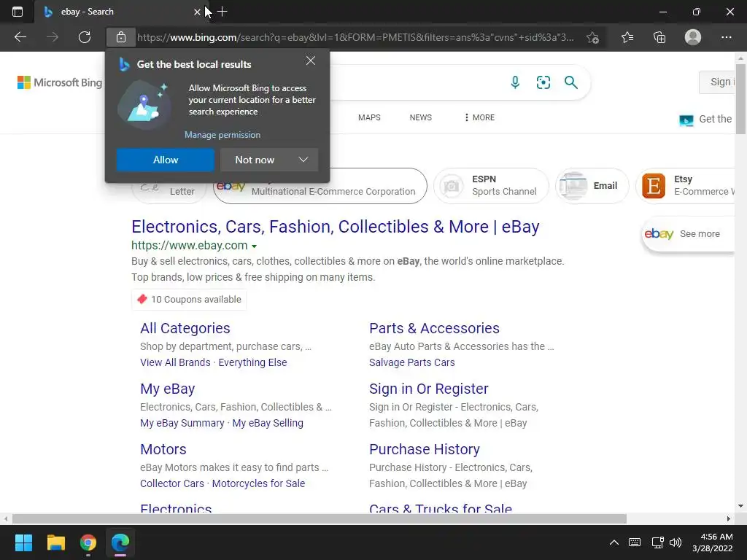
Task: Open the Purchase History sitelink
Action: click(x=425, y=449)
